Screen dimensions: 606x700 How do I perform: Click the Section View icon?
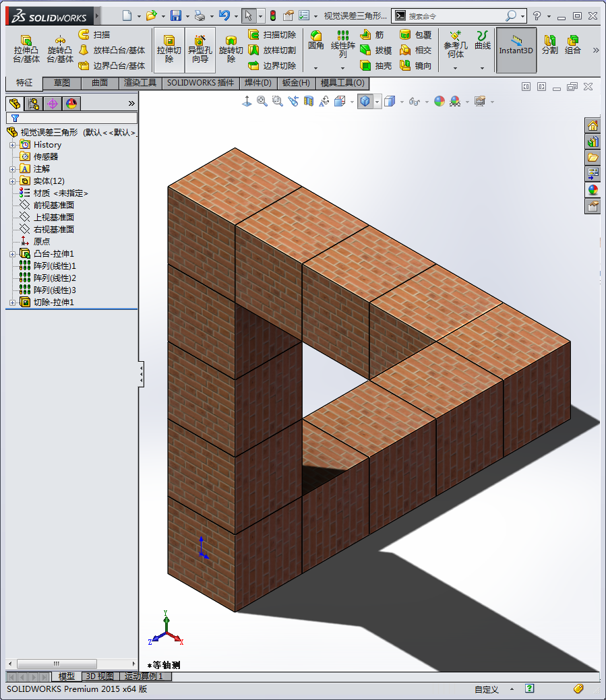click(309, 101)
